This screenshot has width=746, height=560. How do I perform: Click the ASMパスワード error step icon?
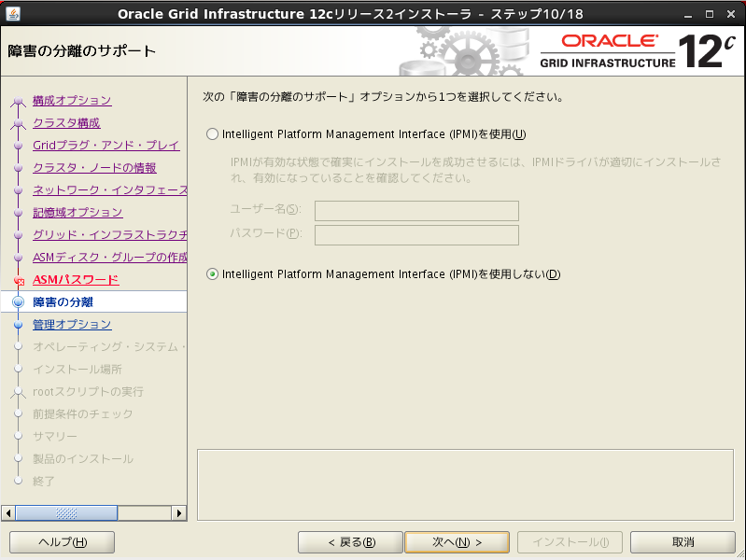click(x=18, y=280)
